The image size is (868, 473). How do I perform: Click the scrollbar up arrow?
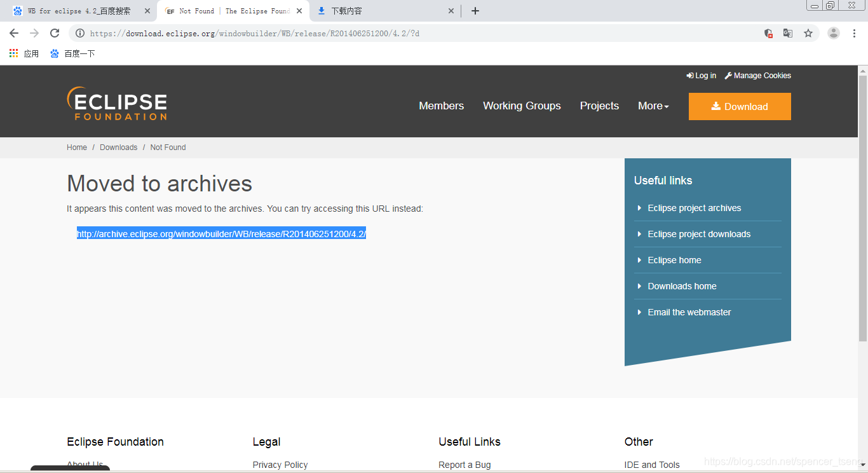pyautogui.click(x=863, y=70)
